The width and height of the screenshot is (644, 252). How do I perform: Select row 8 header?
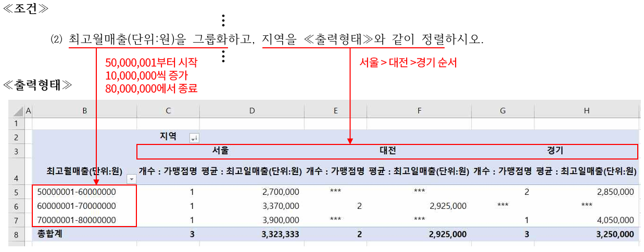point(16,234)
